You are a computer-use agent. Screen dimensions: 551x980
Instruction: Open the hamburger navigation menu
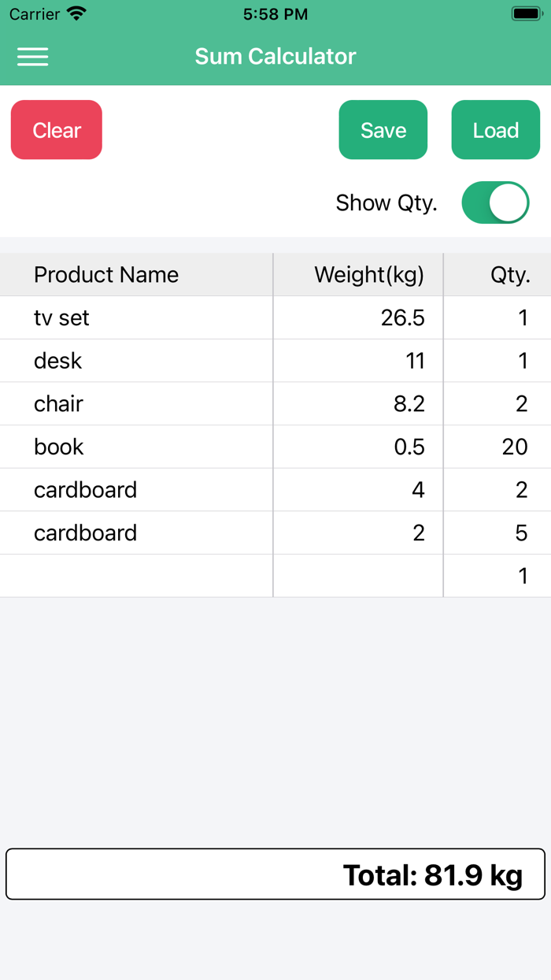32,56
